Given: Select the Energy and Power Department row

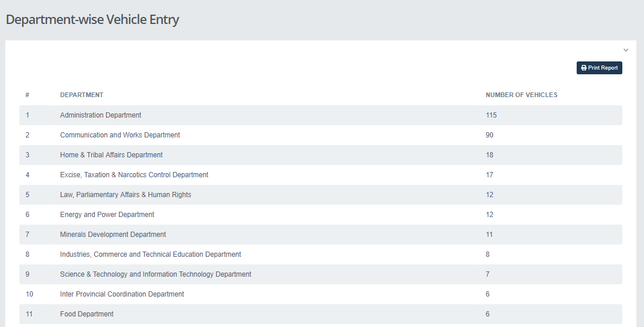Looking at the screenshot, I should (107, 215).
